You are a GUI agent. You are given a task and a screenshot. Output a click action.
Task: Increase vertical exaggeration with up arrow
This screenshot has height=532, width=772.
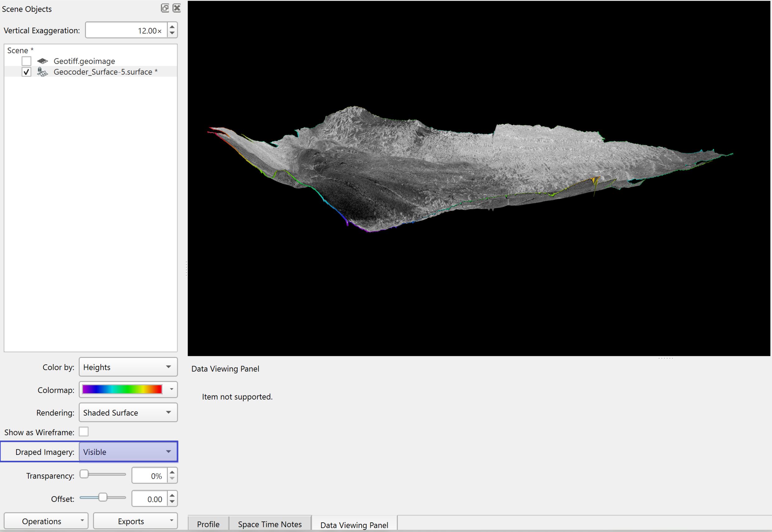pos(172,27)
